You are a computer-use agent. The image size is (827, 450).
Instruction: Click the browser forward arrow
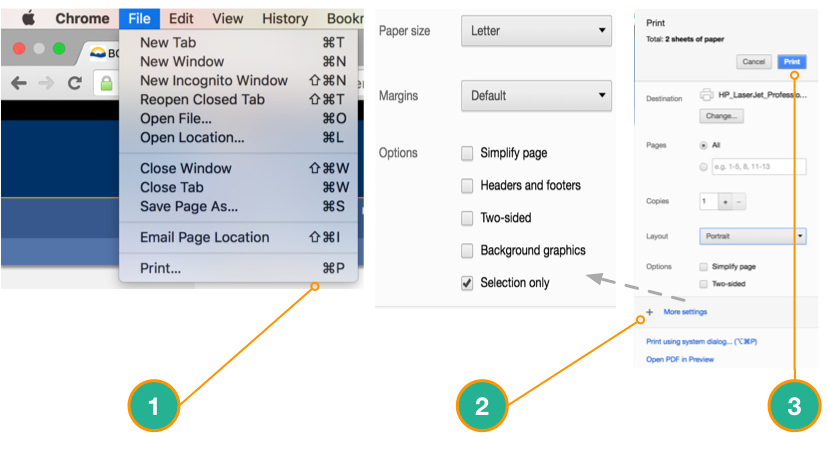click(46, 83)
